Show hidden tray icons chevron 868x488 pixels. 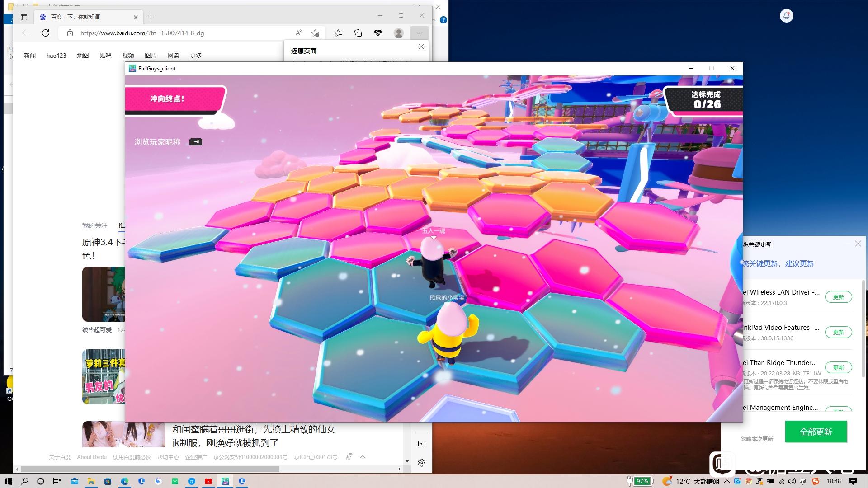tap(726, 481)
